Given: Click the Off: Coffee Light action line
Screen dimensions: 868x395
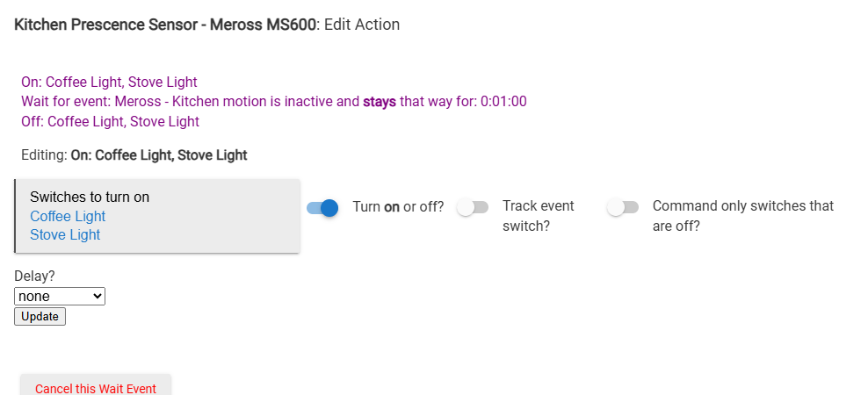Looking at the screenshot, I should click(110, 121).
